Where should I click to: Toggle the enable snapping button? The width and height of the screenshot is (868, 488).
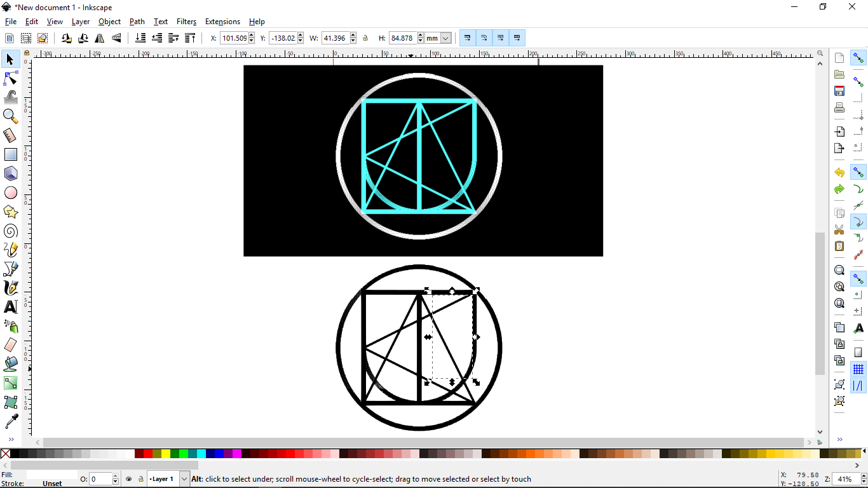tap(858, 58)
